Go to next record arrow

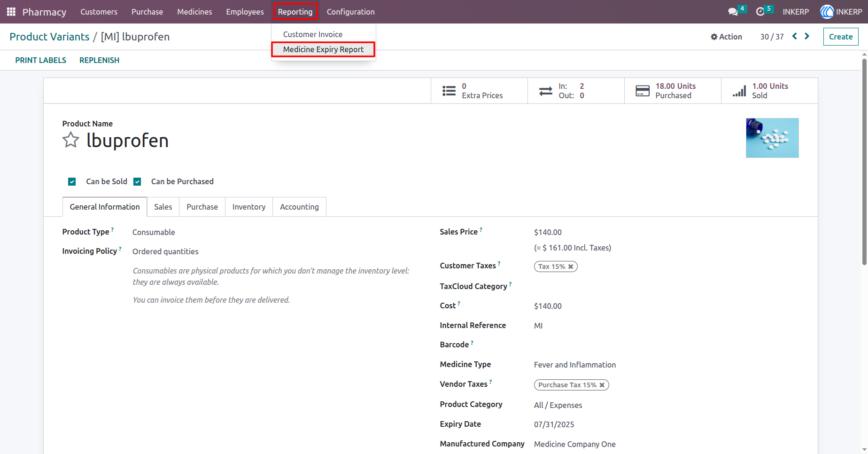[x=807, y=36]
